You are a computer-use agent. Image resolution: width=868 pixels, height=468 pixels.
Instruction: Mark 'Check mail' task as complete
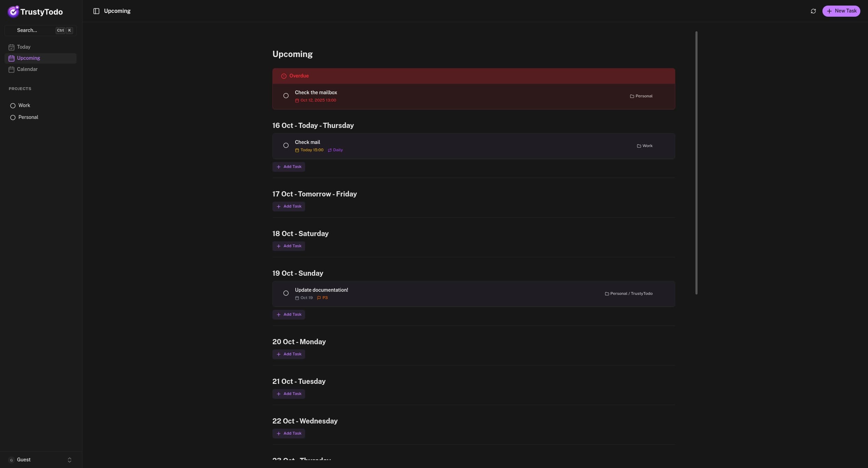pyautogui.click(x=286, y=145)
